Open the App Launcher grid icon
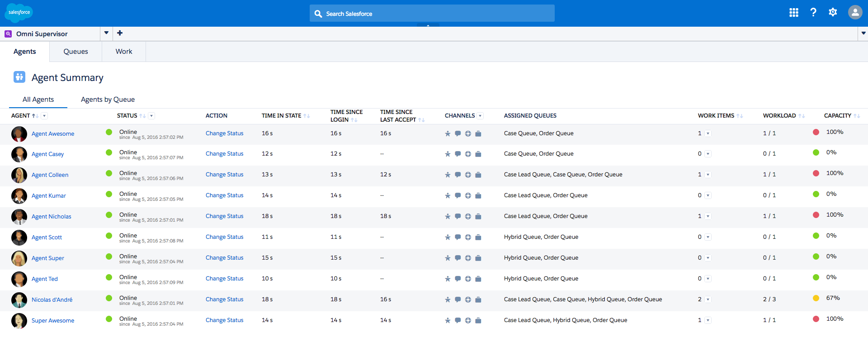This screenshot has height=337, width=868. pyautogui.click(x=793, y=13)
